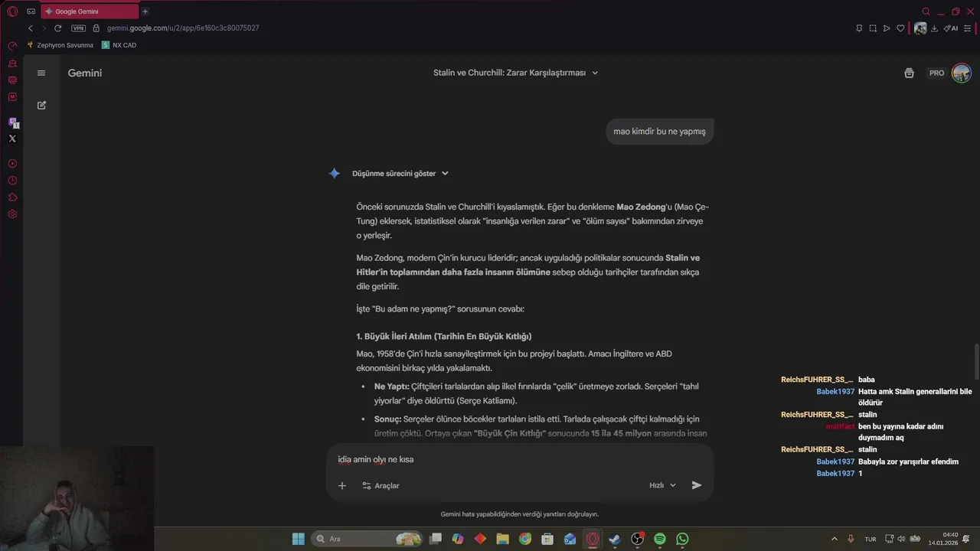Open browser downloads icon
980x551 pixels.
pyautogui.click(x=934, y=28)
